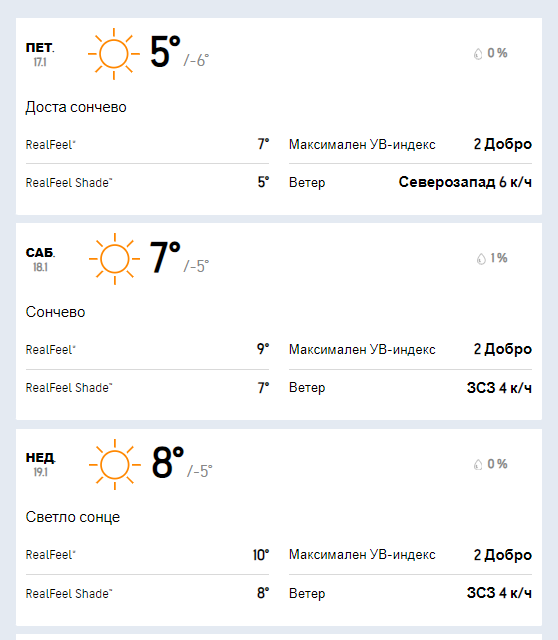Click Sunday's 'Максимален УВ-индекс' row

[x=410, y=555]
